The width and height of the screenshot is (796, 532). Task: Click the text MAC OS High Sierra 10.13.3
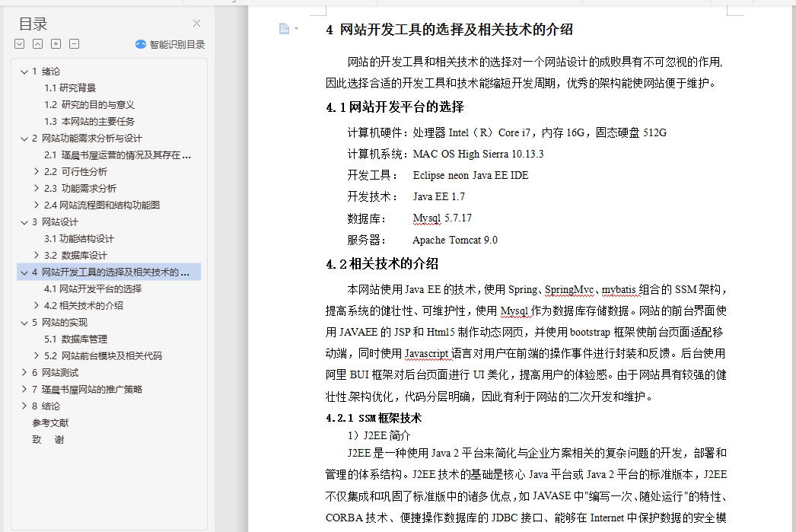pyautogui.click(x=478, y=155)
